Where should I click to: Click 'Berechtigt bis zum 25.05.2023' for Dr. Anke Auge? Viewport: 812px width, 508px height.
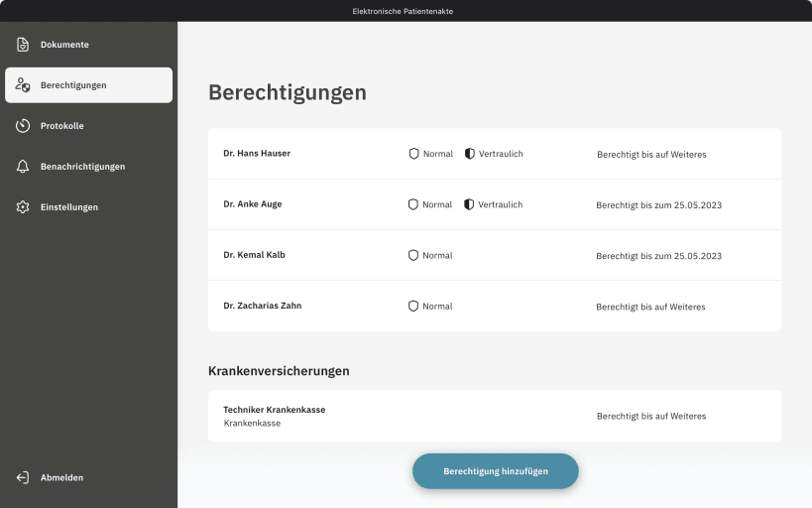[658, 205]
